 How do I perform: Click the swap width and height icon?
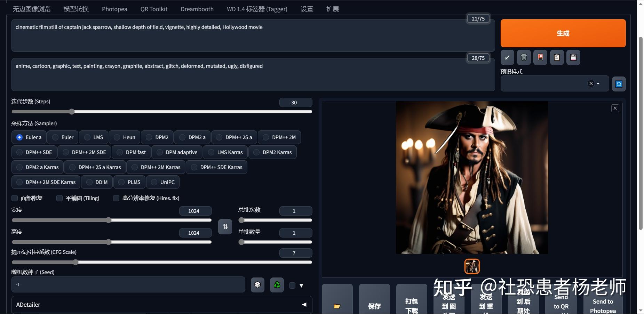pos(225,226)
